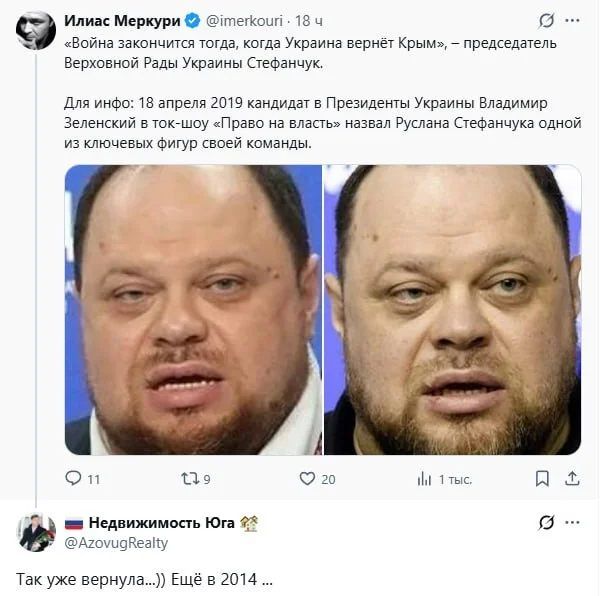601x596 pixels.
Task: Click the @imerkouri handle
Action: click(x=244, y=21)
